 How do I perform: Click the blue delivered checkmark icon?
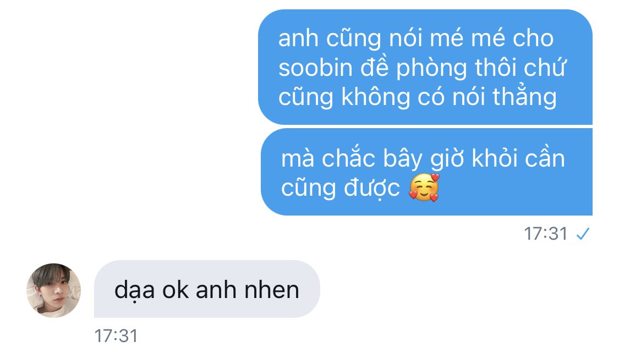point(583,234)
